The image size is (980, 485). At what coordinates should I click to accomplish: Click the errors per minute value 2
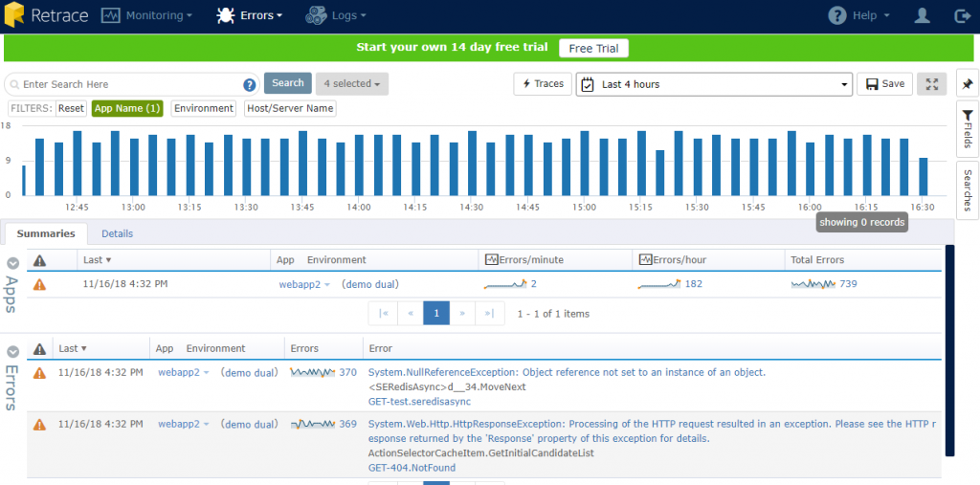pyautogui.click(x=534, y=284)
